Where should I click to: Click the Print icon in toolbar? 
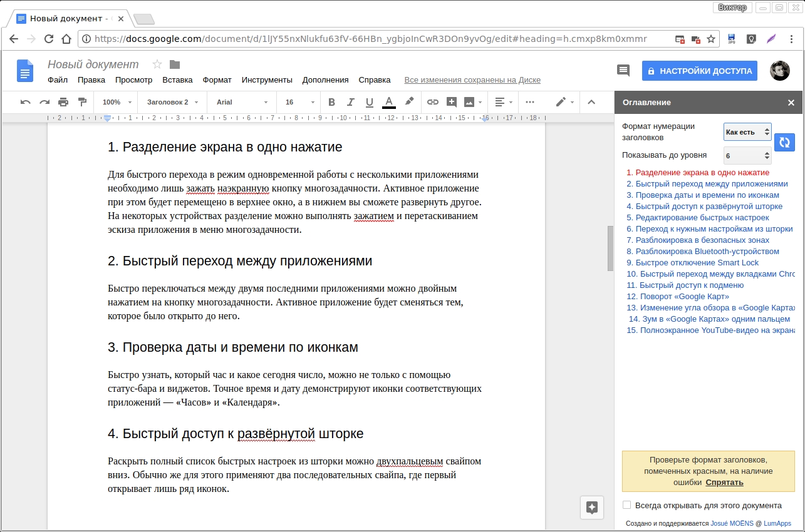tap(63, 102)
